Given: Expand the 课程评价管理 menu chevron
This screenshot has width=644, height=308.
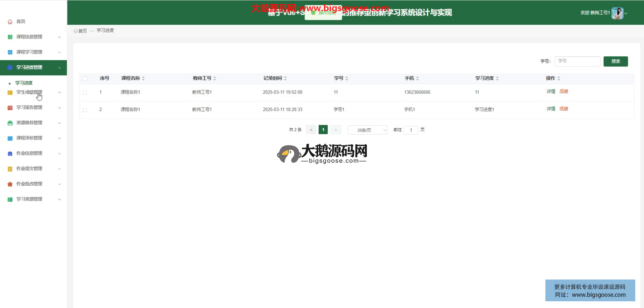Looking at the screenshot, I should pos(59,138).
